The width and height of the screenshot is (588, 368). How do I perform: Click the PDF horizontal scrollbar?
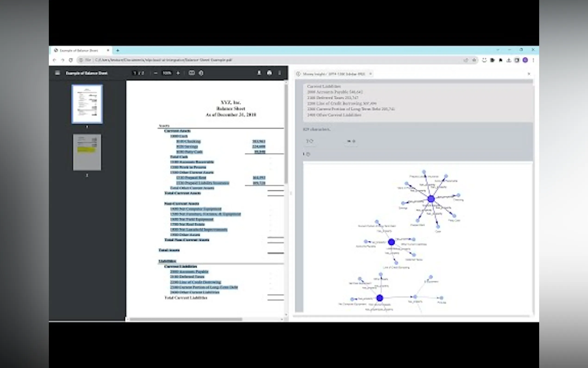[x=186, y=319]
